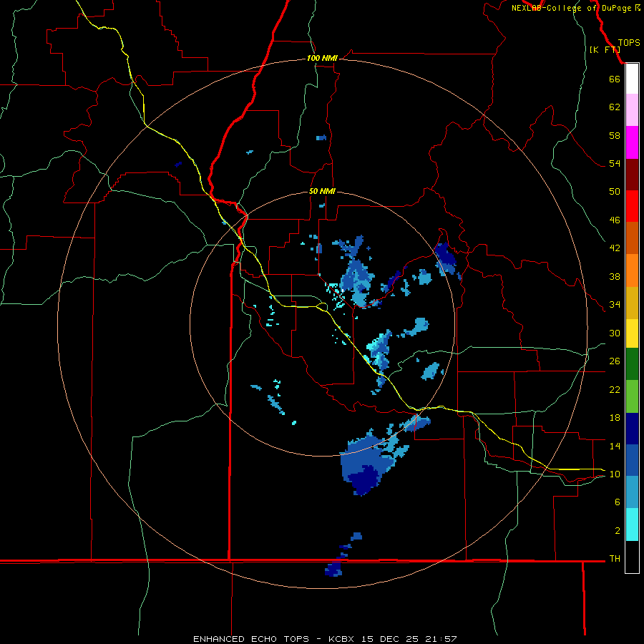
Task: Select the light green legend swatch
Action: pyautogui.click(x=632, y=396)
